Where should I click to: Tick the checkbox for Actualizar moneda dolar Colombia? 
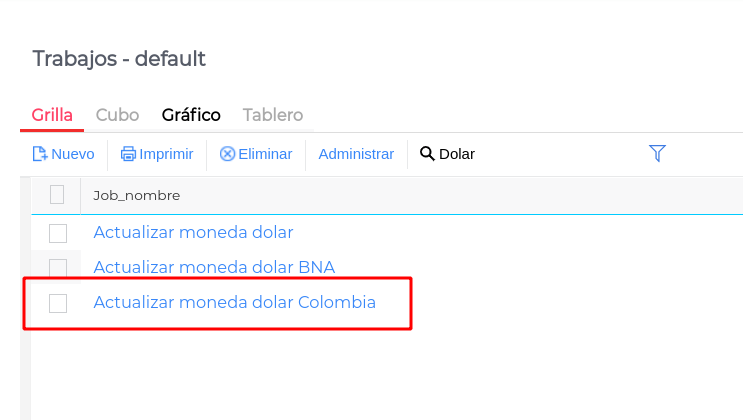(x=58, y=303)
